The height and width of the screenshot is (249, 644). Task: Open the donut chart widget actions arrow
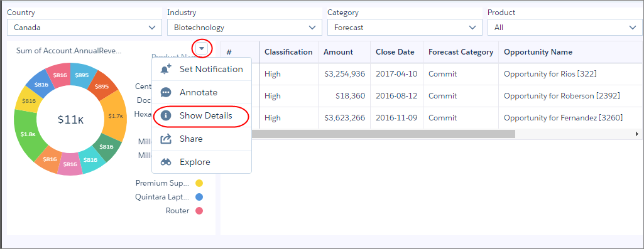point(202,48)
